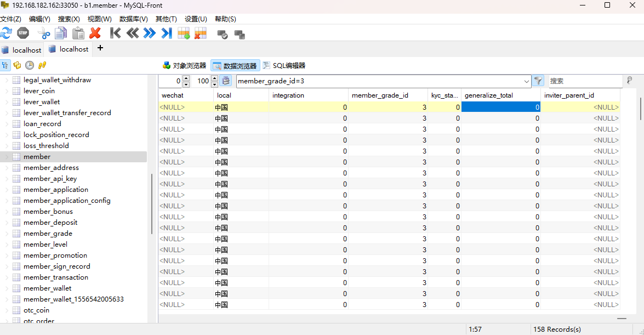This screenshot has width=644, height=335.
Task: Click the left panel vertical scrollbar
Action: (152, 203)
